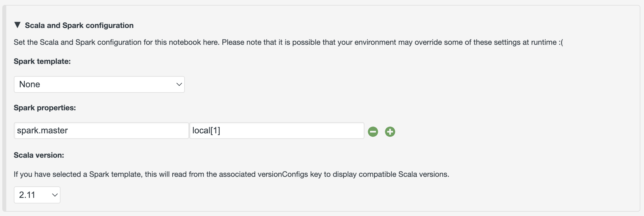Open the Spark template dropdown showing None
Viewport: 644px width, 216px height.
99,84
